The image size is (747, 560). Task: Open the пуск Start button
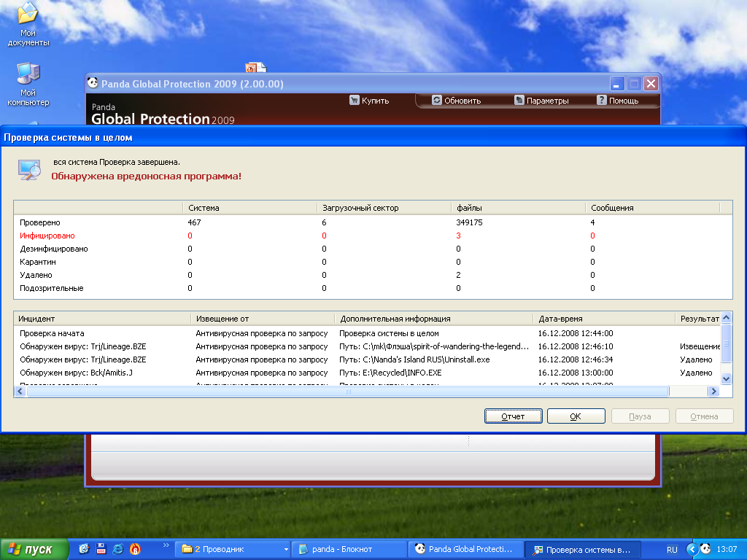tap(34, 550)
